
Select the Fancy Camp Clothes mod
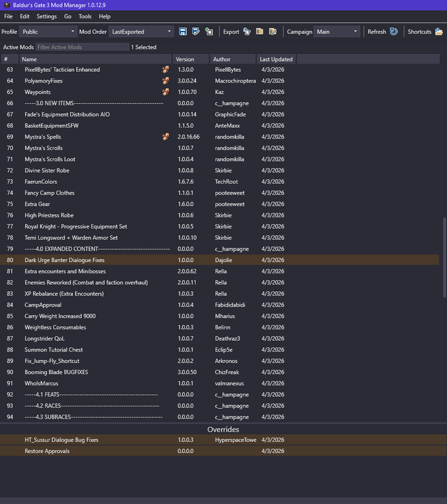220,193
